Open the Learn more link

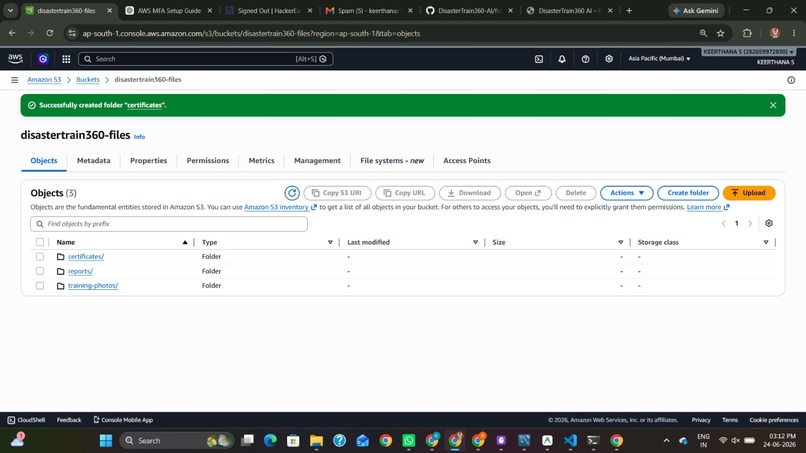pyautogui.click(x=708, y=207)
